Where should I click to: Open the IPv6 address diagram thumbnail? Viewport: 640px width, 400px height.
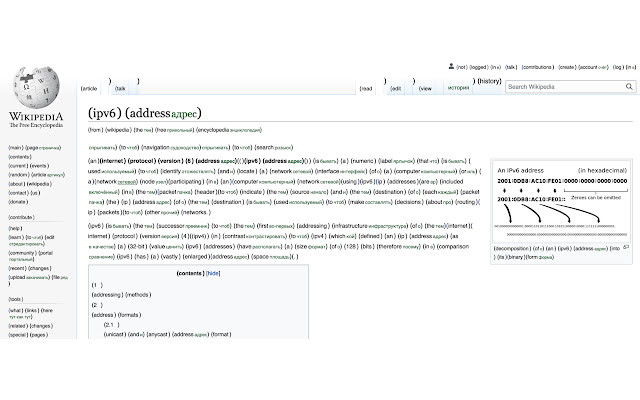[x=561, y=203]
